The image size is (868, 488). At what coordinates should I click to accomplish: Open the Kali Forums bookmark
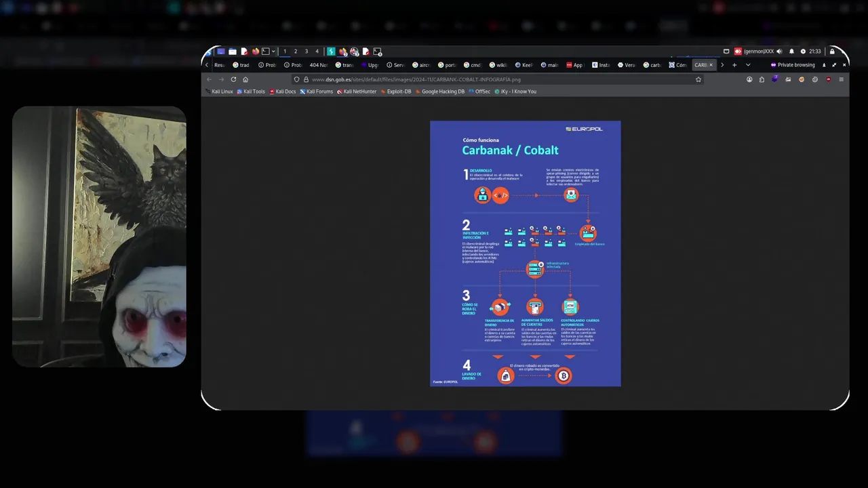[317, 91]
